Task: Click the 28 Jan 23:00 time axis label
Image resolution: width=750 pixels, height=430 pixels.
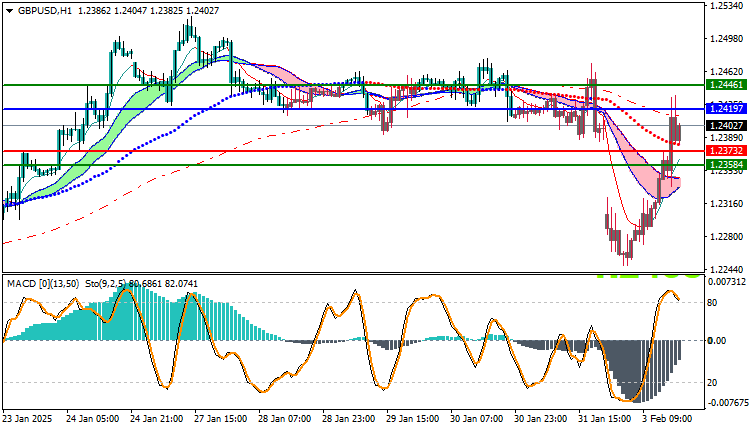Action: [349, 419]
